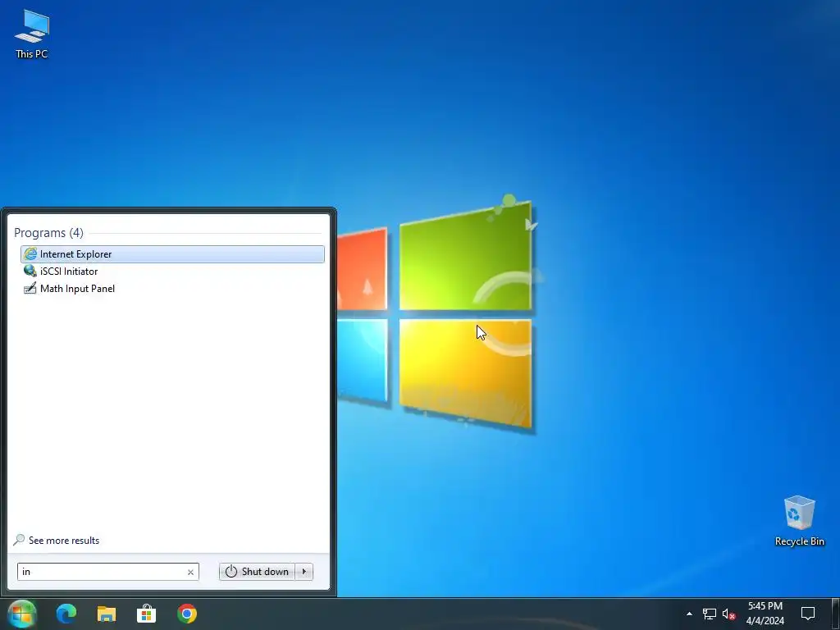Launch Google Chrome from the taskbar
The image size is (840, 630).
pyautogui.click(x=187, y=614)
